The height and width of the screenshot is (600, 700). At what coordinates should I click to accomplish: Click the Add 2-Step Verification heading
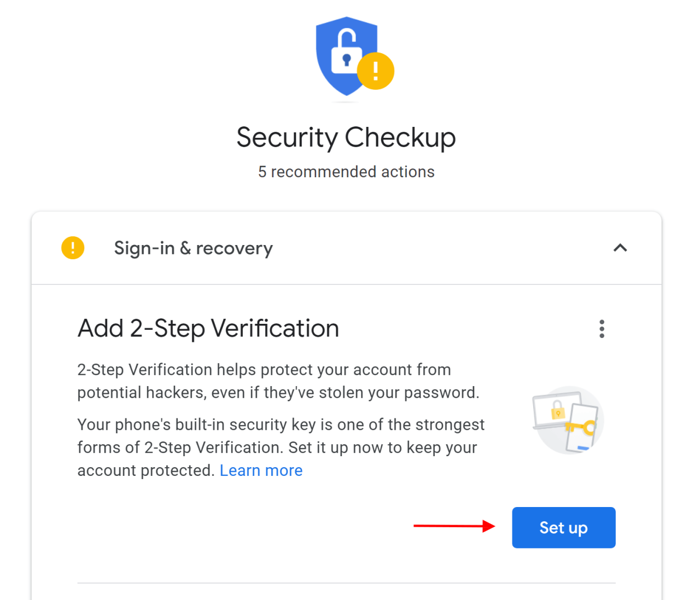click(208, 329)
